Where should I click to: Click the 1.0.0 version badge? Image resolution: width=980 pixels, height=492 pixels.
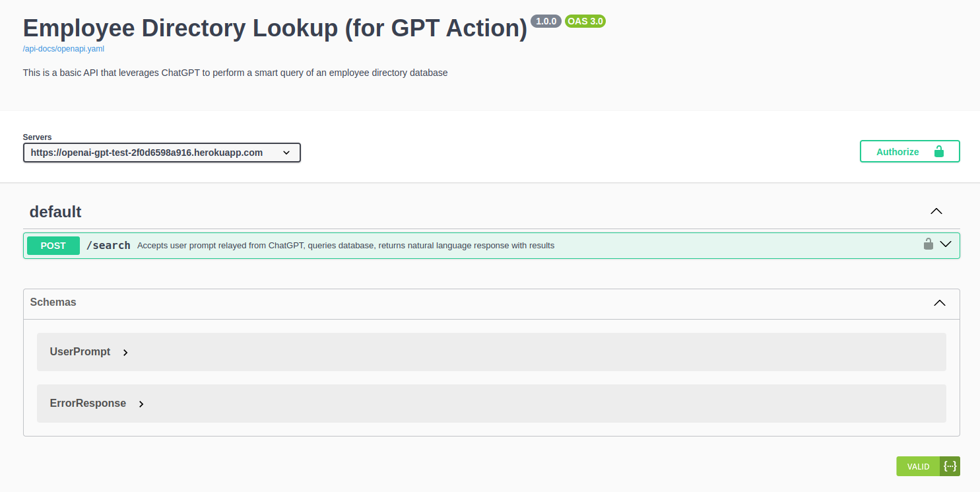click(x=546, y=21)
